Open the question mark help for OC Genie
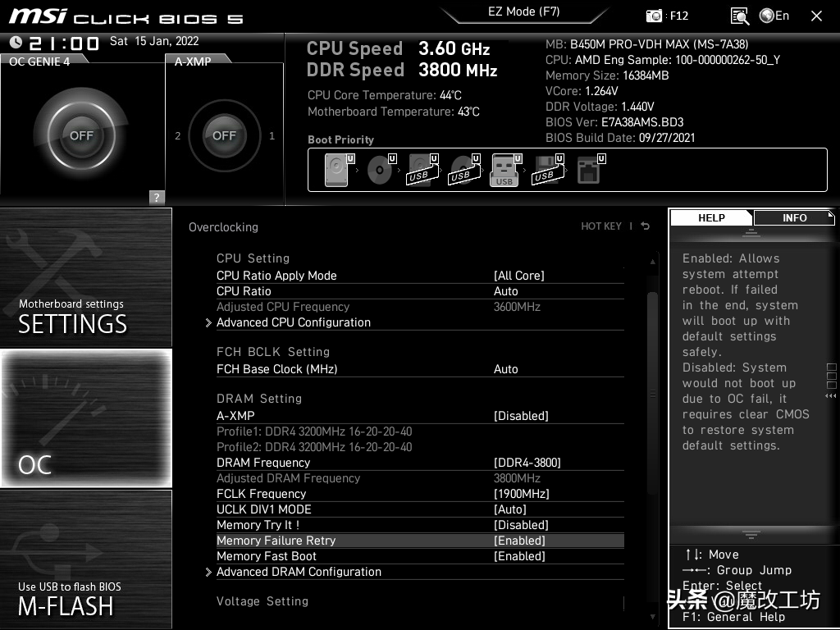Image resolution: width=840 pixels, height=630 pixels. (x=157, y=197)
